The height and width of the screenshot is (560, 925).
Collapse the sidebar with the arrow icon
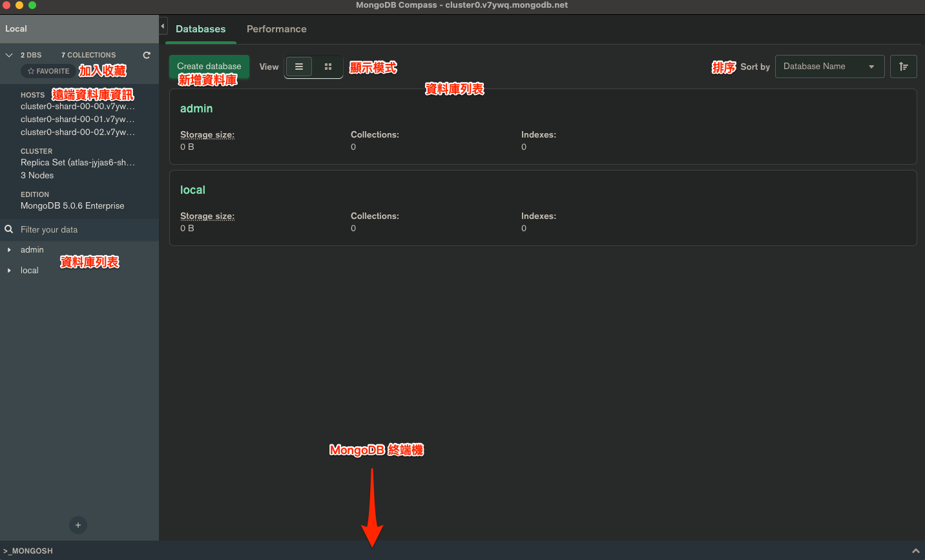click(x=163, y=26)
